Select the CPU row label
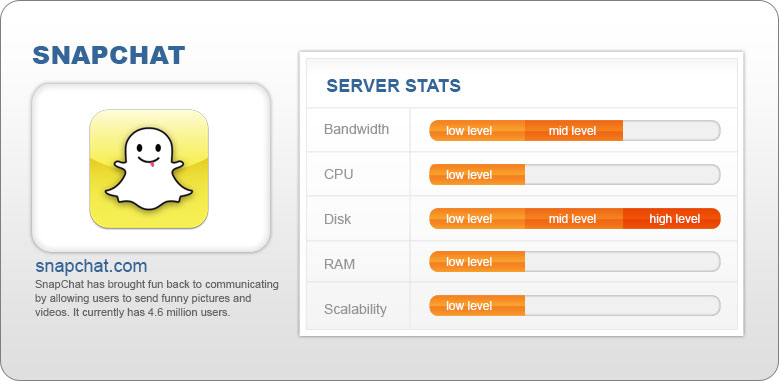The image size is (779, 381). tap(338, 174)
